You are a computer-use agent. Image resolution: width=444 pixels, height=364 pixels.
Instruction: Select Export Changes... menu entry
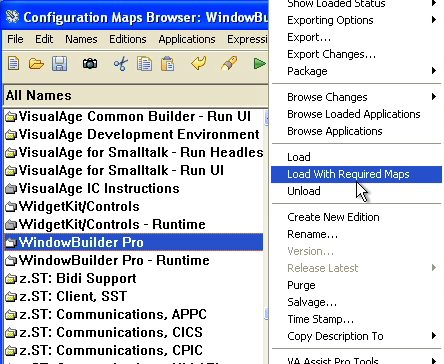pyautogui.click(x=356, y=54)
